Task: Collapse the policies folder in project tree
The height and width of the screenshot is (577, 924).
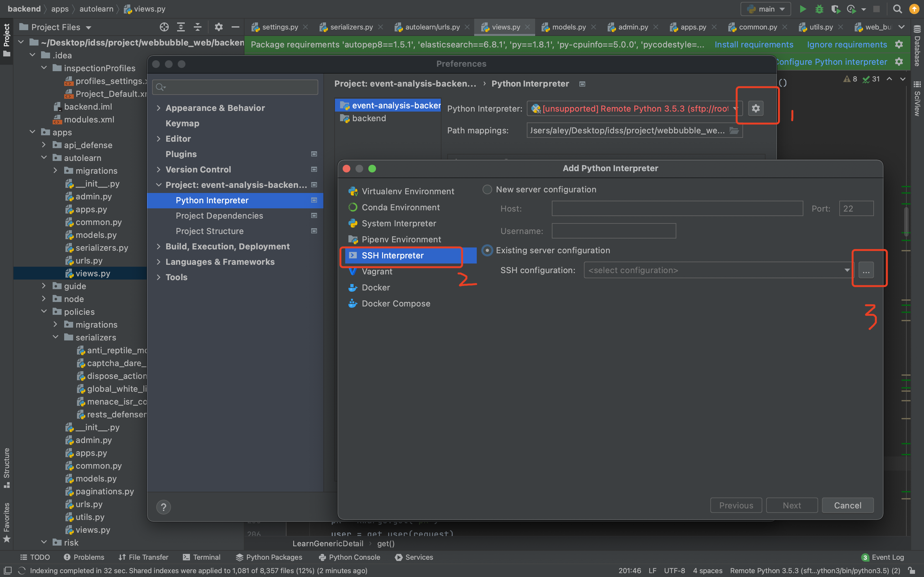Action: coord(44,311)
